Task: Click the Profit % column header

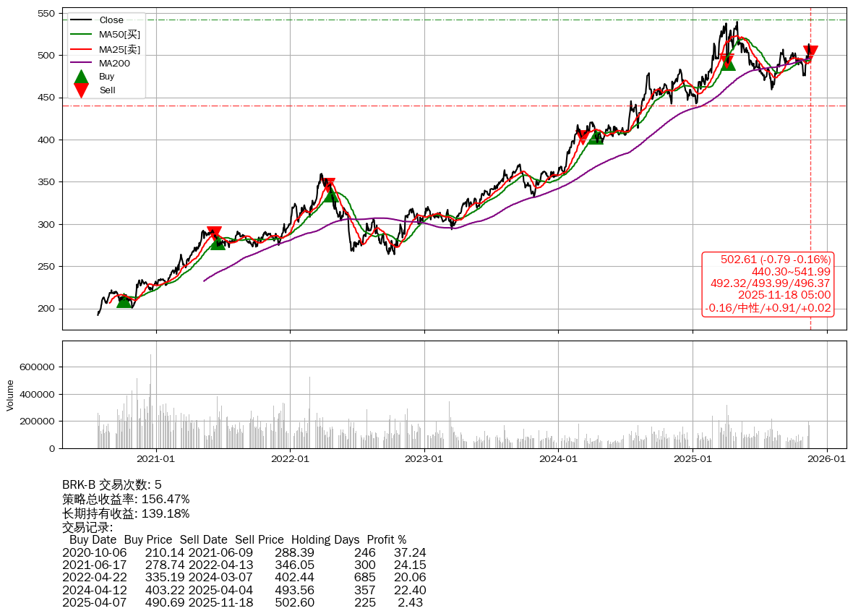Action: (x=386, y=540)
